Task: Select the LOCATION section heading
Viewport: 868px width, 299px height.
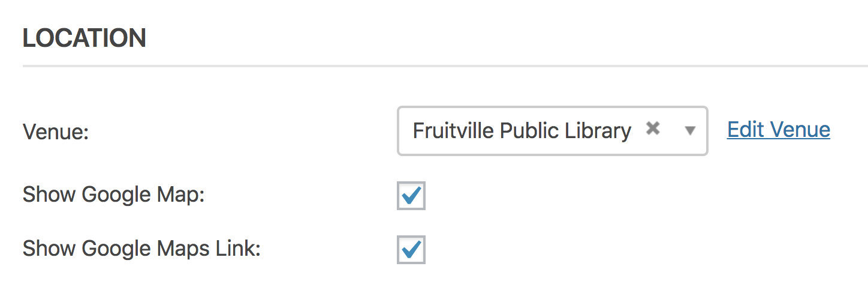Action: click(85, 38)
